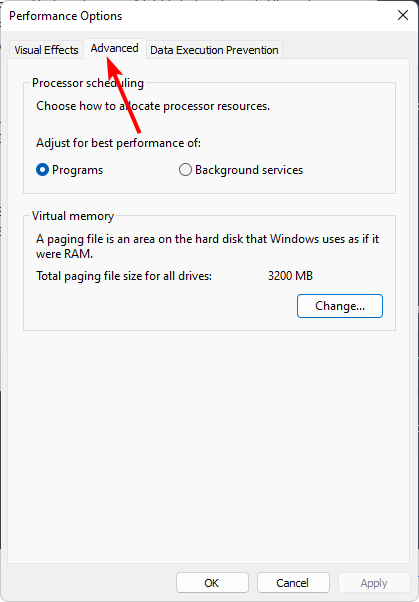This screenshot has height=602, width=419.
Task: Dismiss the dialog with Cancel
Action: [x=293, y=583]
